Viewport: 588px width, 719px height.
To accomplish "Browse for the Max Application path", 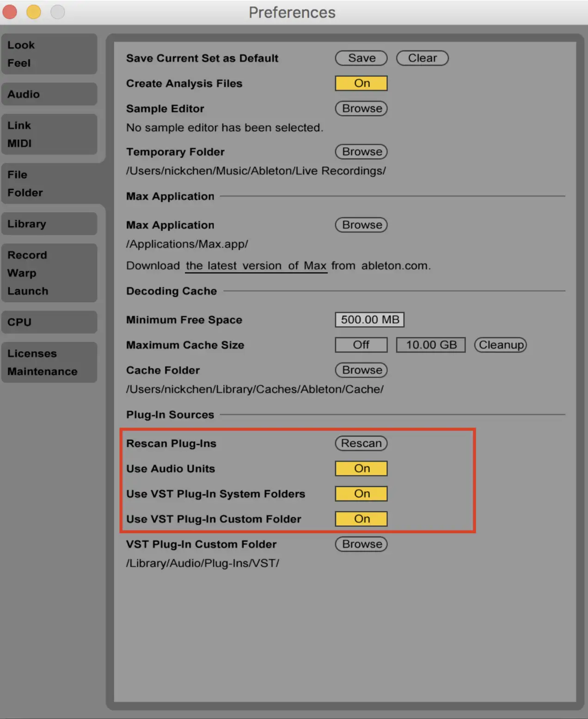I will [x=361, y=225].
